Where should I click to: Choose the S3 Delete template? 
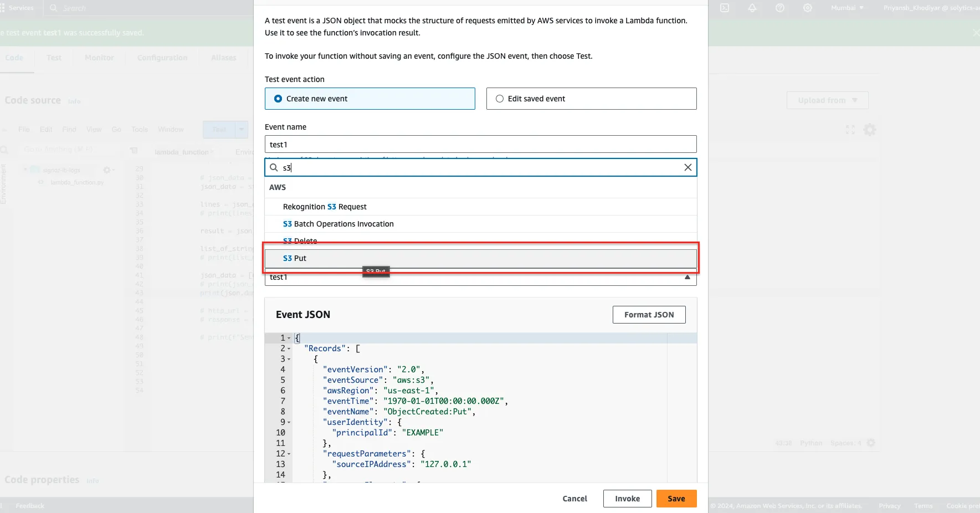(481, 241)
